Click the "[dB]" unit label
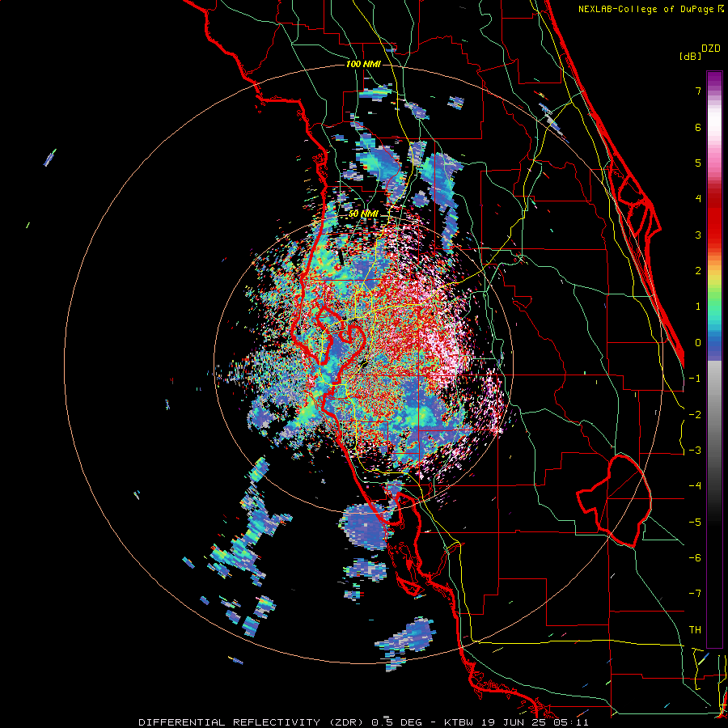Screen dimensions: 728x728 pos(691,56)
